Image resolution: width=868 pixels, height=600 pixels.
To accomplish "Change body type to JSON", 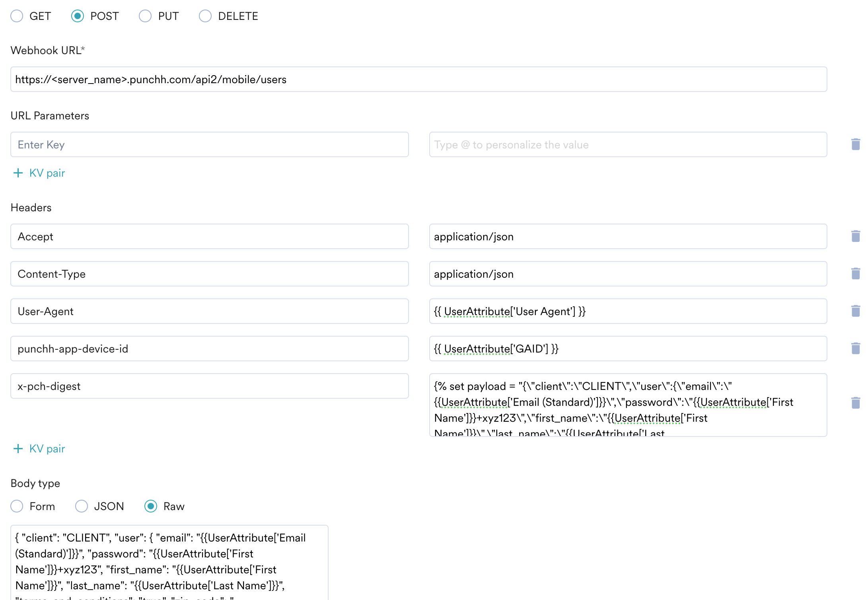I will (x=82, y=506).
